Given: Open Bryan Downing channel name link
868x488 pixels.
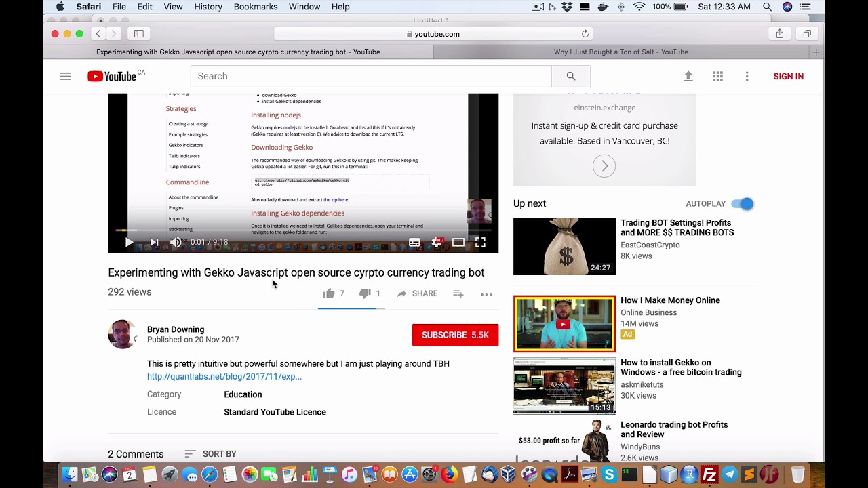Looking at the screenshot, I should [176, 329].
